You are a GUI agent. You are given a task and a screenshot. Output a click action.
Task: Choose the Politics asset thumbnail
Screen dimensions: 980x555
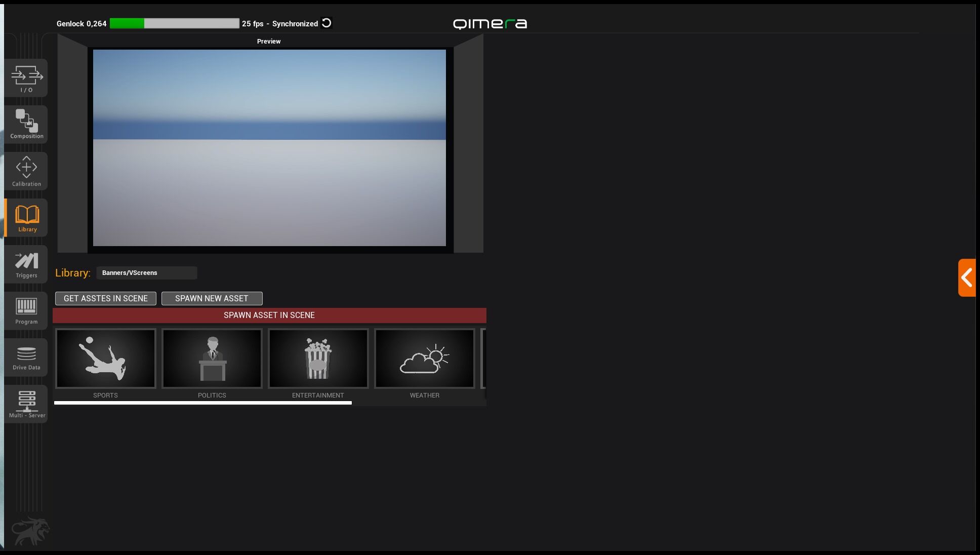[212, 359]
